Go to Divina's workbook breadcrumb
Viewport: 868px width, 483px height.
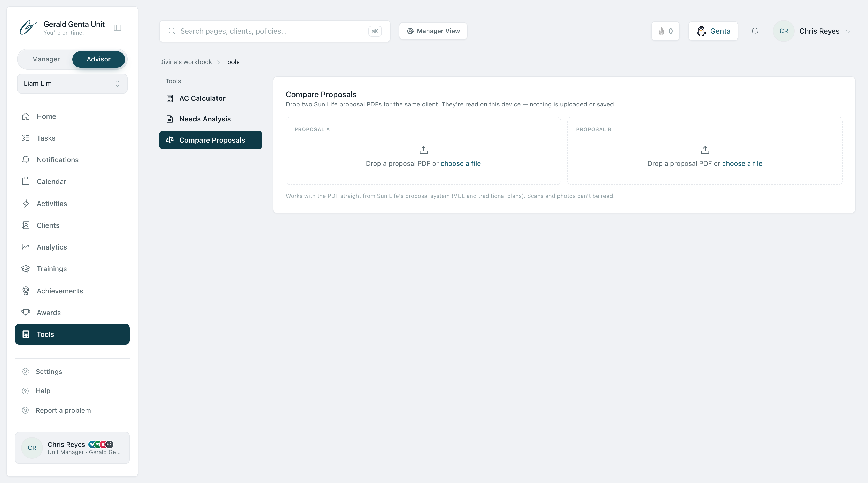click(x=185, y=62)
